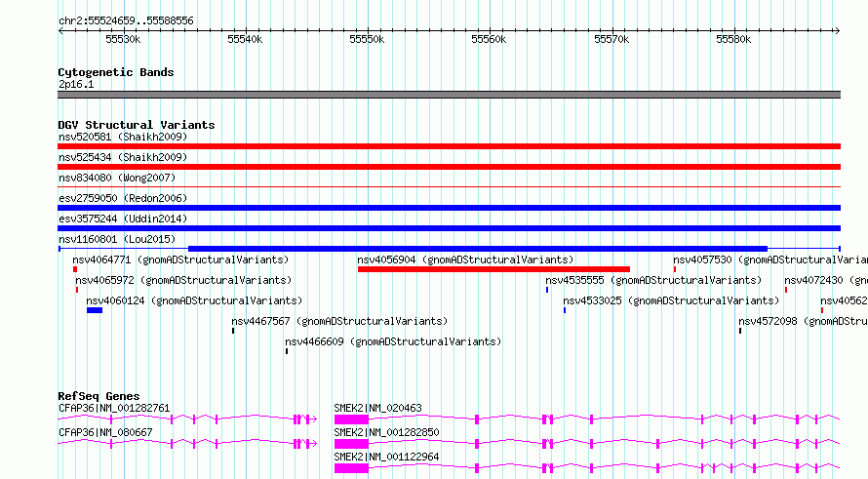This screenshot has width=868, height=479.
Task: Click the 55530k ruler position label
Action: (x=123, y=39)
